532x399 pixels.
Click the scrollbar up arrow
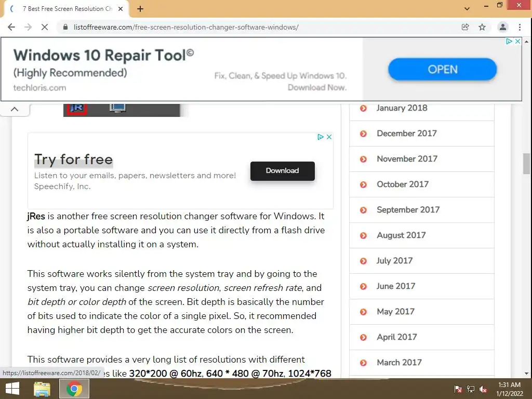(x=526, y=42)
